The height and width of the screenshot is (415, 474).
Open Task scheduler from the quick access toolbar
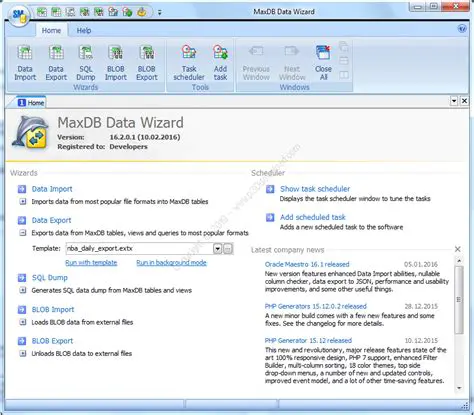pos(113,12)
